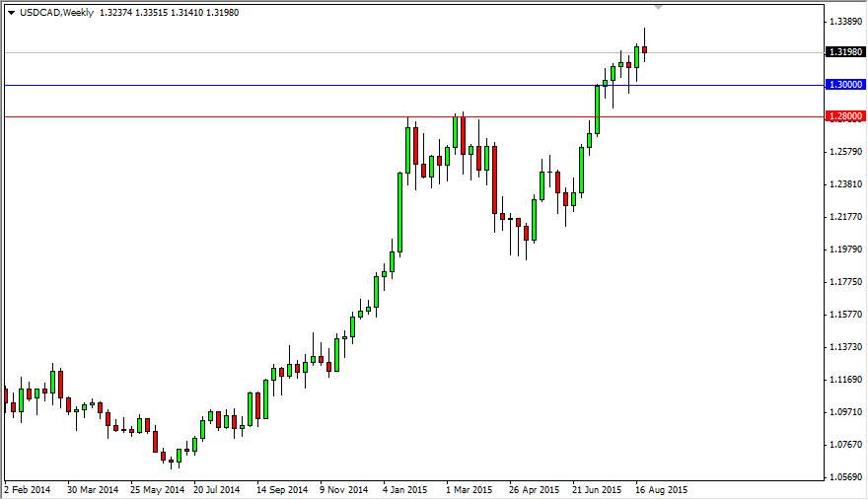The image size is (868, 500).
Task: Click the 16 Aug 2015 date label
Action: tap(662, 490)
